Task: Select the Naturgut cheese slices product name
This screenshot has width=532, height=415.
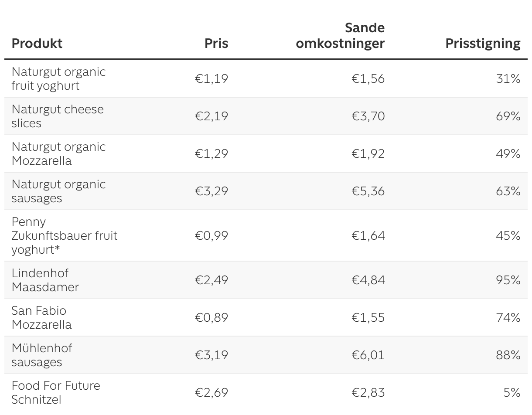Action: pos(58,116)
